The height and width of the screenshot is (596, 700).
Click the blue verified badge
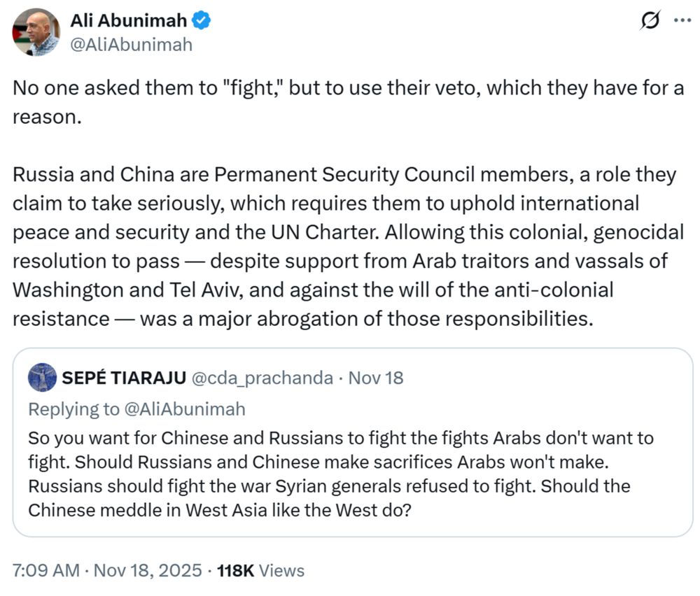(201, 20)
